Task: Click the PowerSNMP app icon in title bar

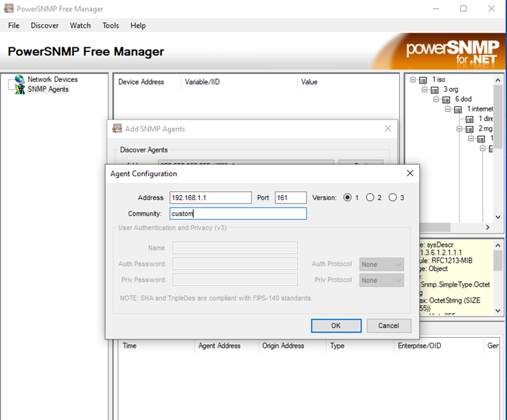Action: (9, 9)
